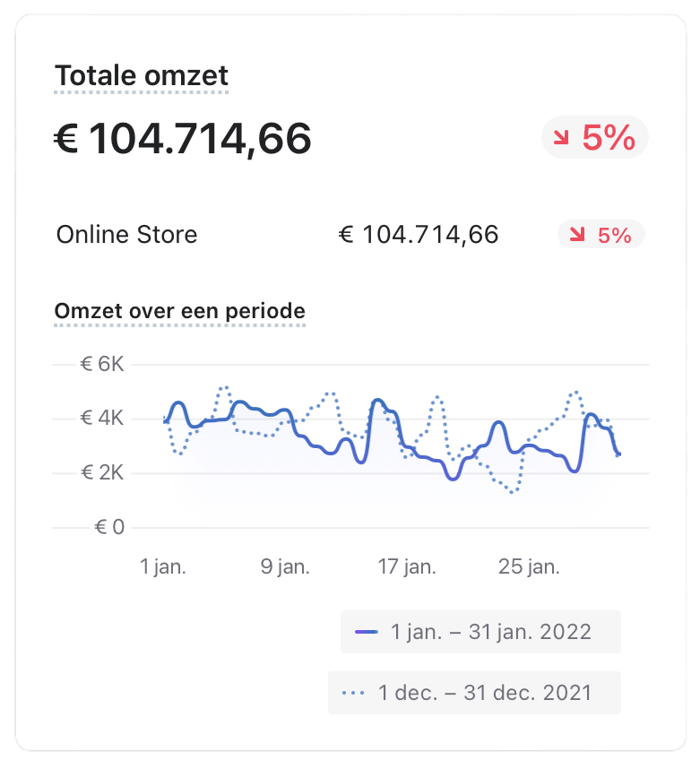The height and width of the screenshot is (769, 700).
Task: Click the dotted line icon in 2021 legend
Action: point(354,693)
